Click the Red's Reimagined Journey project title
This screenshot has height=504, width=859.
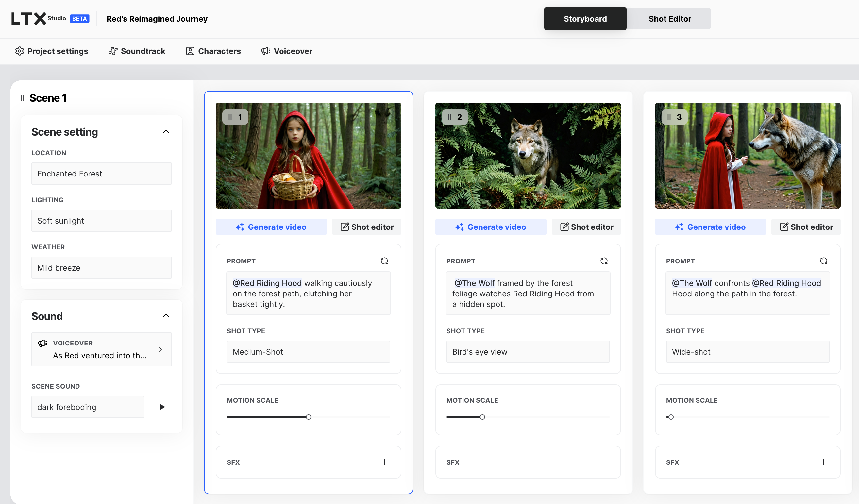157,19
